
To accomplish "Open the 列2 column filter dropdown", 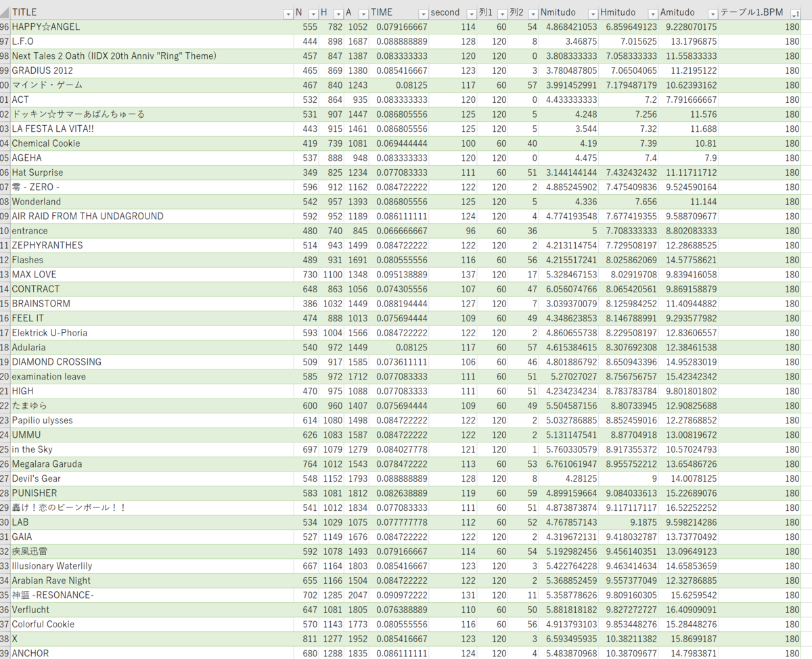I will (533, 13).
